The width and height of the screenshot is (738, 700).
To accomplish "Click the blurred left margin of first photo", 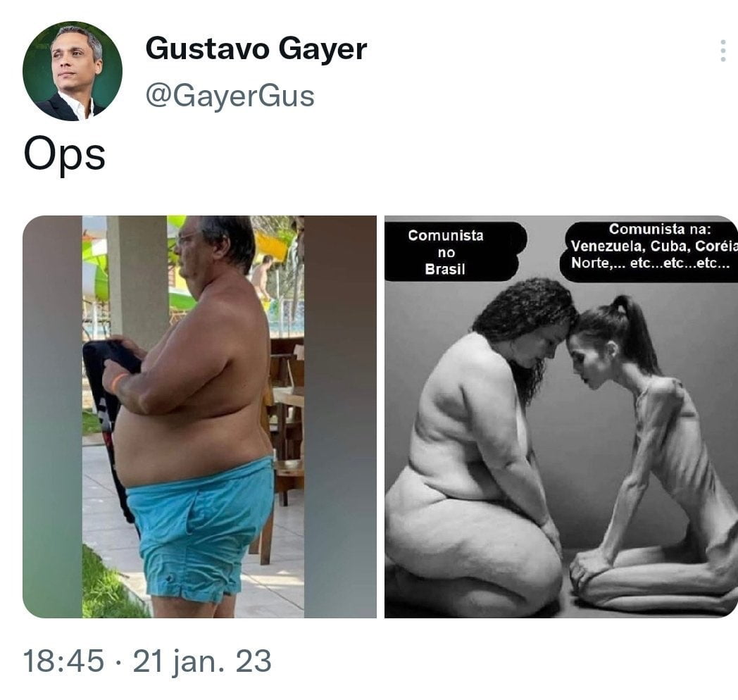I will pos(52,417).
